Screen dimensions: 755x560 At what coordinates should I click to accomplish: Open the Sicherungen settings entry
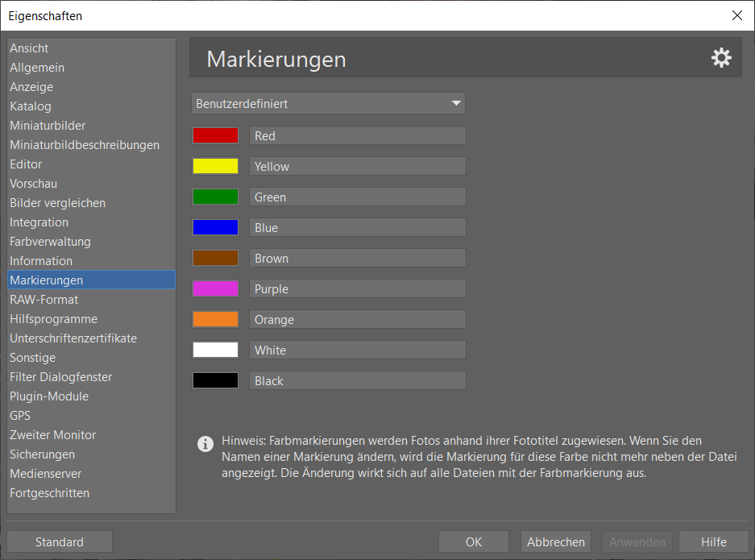tap(92, 454)
